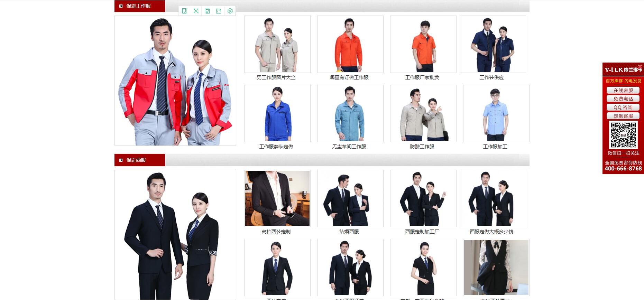The width and height of the screenshot is (644, 300).
Task: Open the 西服定做大概多少钱 link
Action: click(x=491, y=232)
